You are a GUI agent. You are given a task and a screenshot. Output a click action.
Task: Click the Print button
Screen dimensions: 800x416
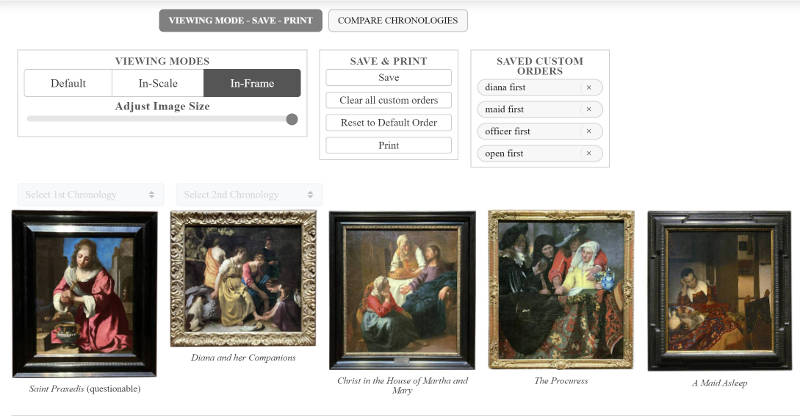pos(389,145)
